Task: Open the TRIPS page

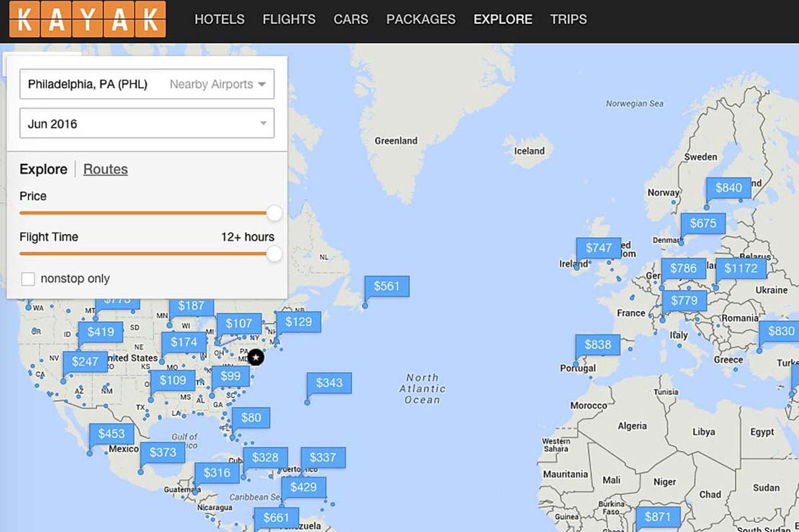Action: pyautogui.click(x=568, y=19)
